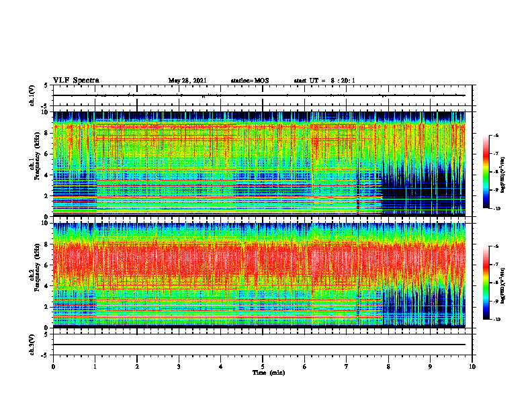The height and width of the screenshot is (411, 532).
Task: Click the ch.2 spectrogram panel
Action: (259, 275)
